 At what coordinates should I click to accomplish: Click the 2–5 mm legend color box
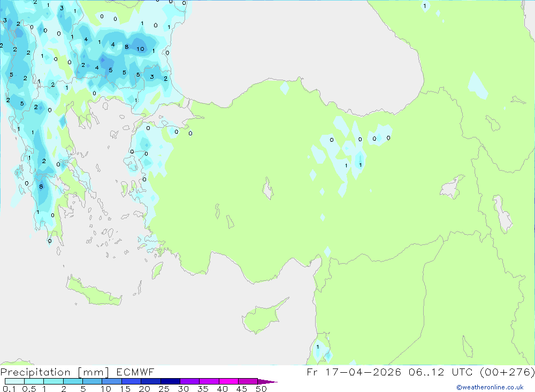73,381
